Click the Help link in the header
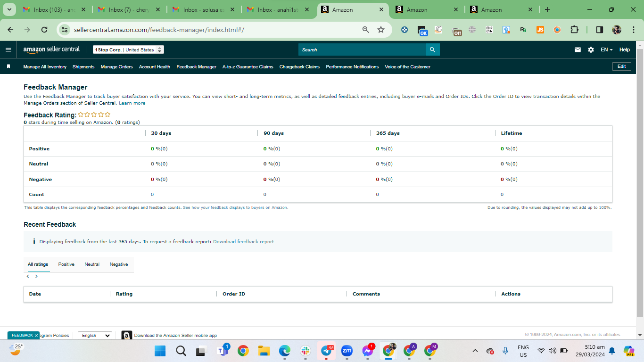Viewport: 644px width, 362px height. [x=624, y=49]
